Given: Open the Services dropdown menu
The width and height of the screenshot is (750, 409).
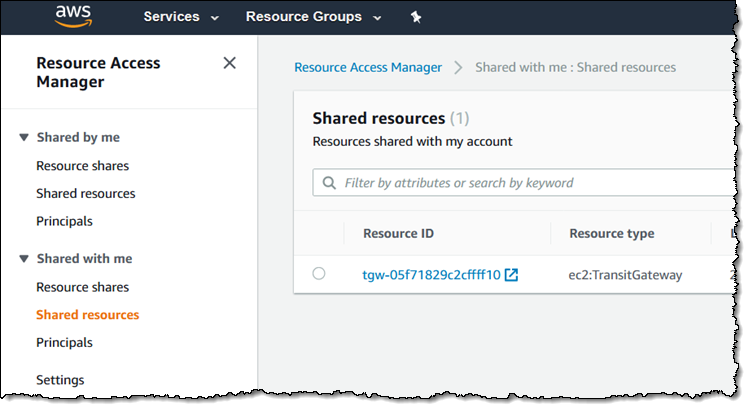Looking at the screenshot, I should tap(181, 17).
